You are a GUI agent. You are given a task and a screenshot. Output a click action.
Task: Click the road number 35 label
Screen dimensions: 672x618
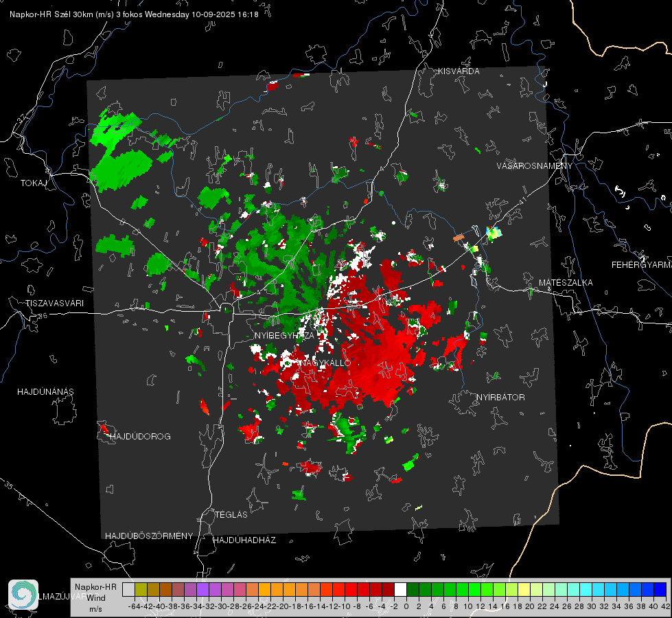pyautogui.click(x=9, y=485)
